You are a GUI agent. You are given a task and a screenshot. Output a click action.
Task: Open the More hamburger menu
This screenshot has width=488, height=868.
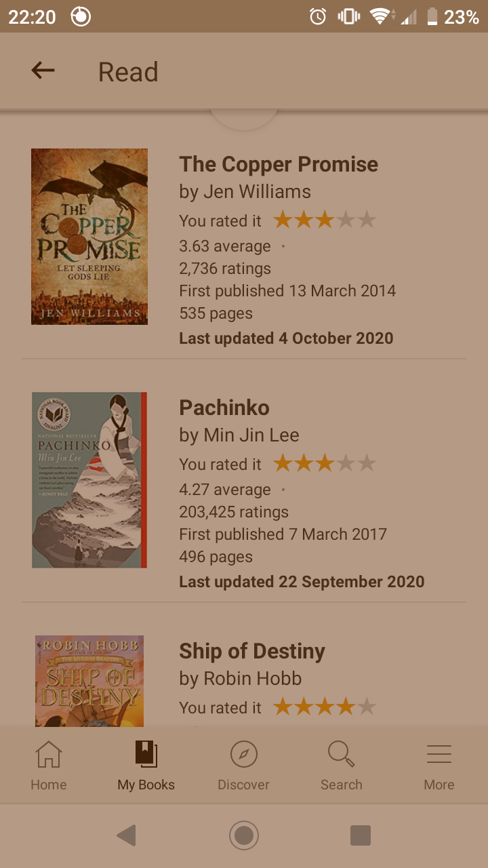pos(439,754)
